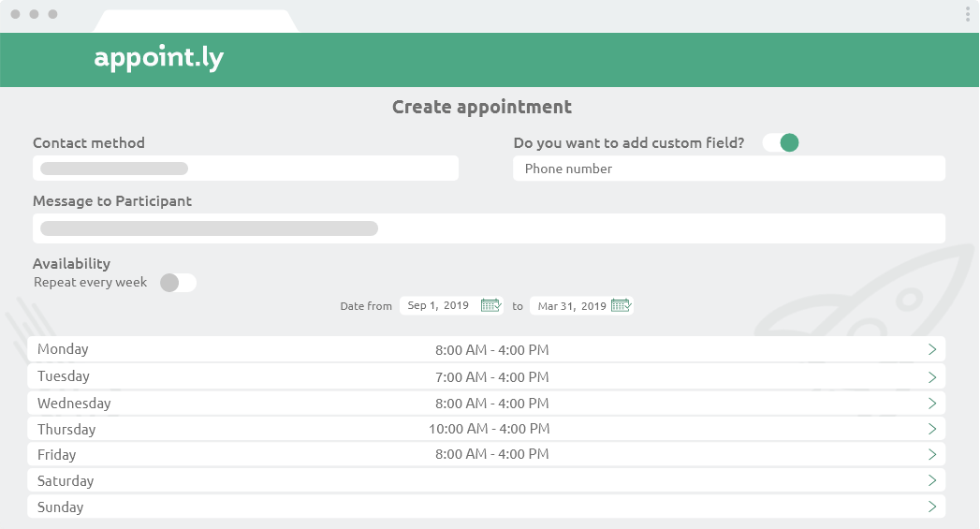980x529 pixels.
Task: Click the Thursday 10:00 AM - 4:00 PM time
Action: click(x=490, y=429)
